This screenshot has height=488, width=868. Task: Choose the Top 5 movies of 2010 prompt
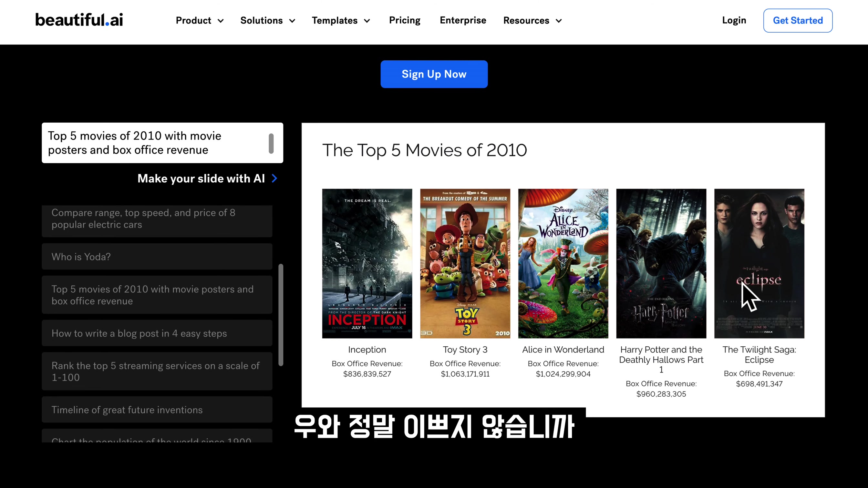pos(157,295)
